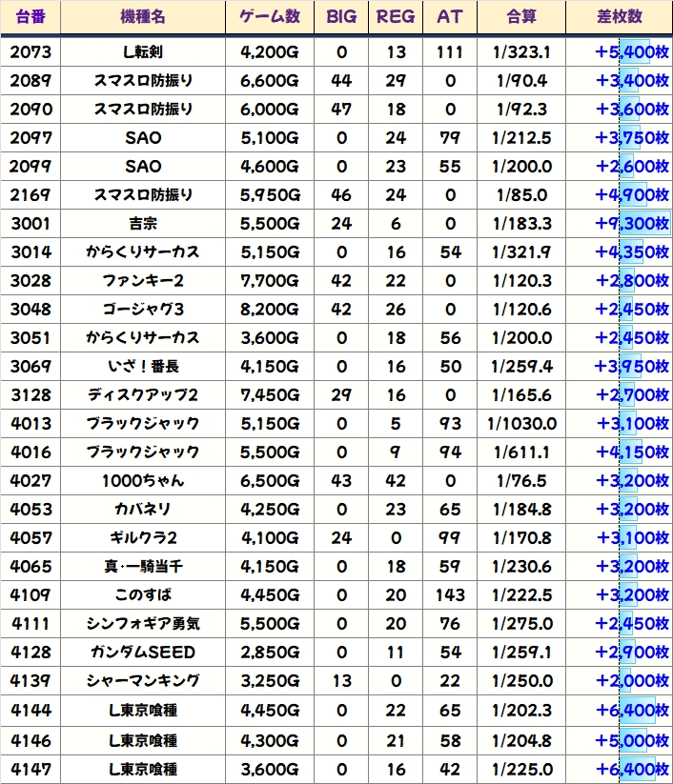The height and width of the screenshot is (784, 673).
Task: Select the シンフォギア勇気 machine name
Action: pyautogui.click(x=143, y=624)
